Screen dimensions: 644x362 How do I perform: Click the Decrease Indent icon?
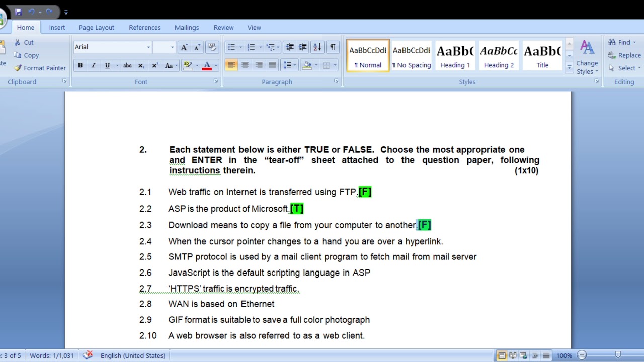(x=290, y=47)
